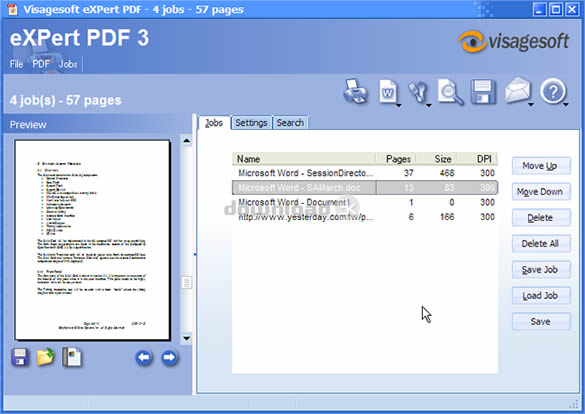Click the floppy disk save toolbar icon
The height and width of the screenshot is (414, 585).
pyautogui.click(x=484, y=92)
